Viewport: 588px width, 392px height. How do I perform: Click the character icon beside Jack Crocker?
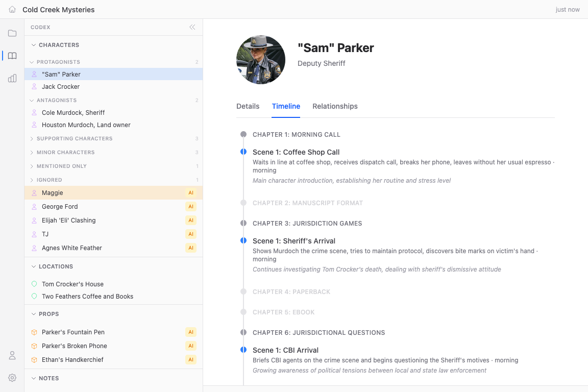33,86
